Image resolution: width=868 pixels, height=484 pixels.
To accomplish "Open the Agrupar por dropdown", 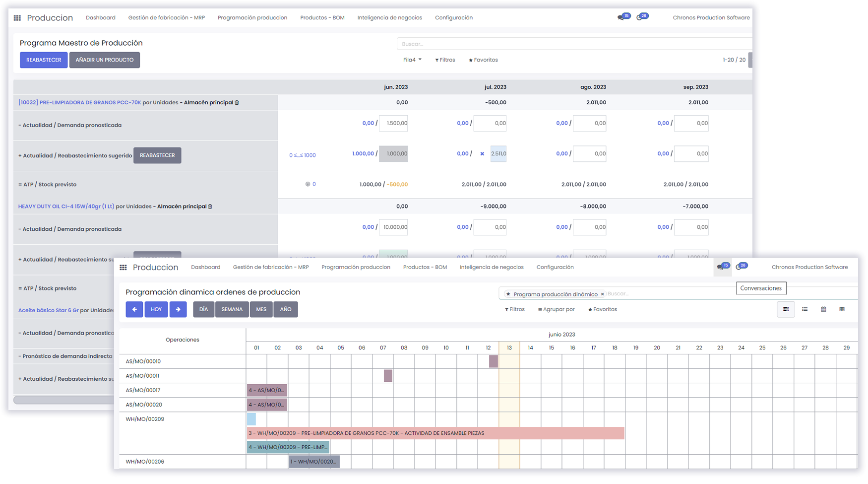I will pos(556,309).
